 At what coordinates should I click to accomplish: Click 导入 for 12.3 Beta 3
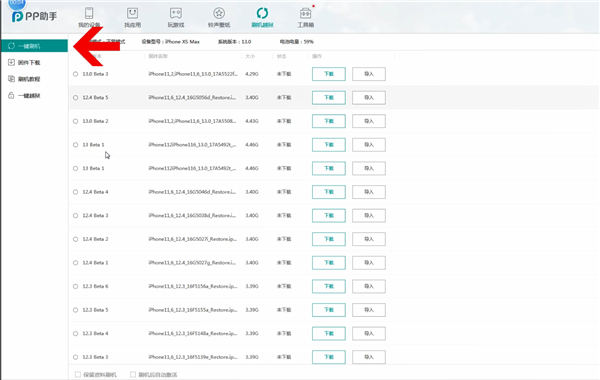pos(369,357)
